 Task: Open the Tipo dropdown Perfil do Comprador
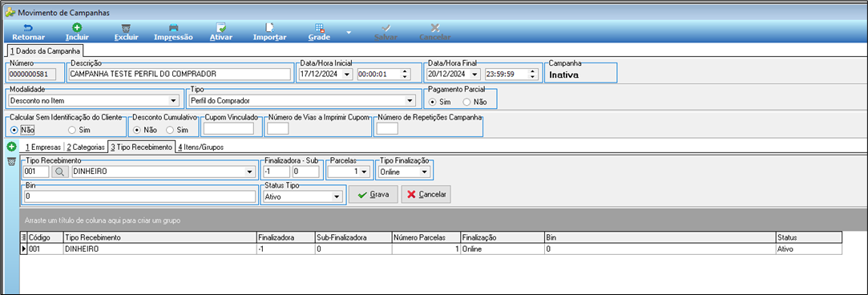[410, 101]
